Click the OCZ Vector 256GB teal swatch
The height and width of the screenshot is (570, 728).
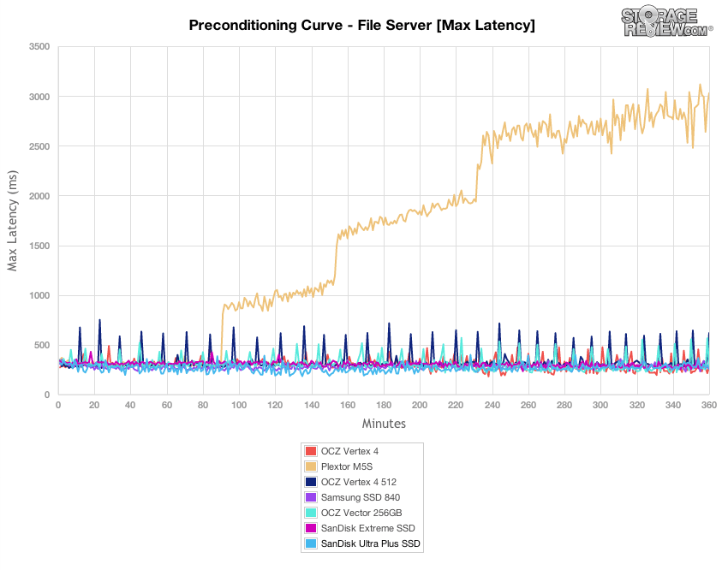click(311, 513)
